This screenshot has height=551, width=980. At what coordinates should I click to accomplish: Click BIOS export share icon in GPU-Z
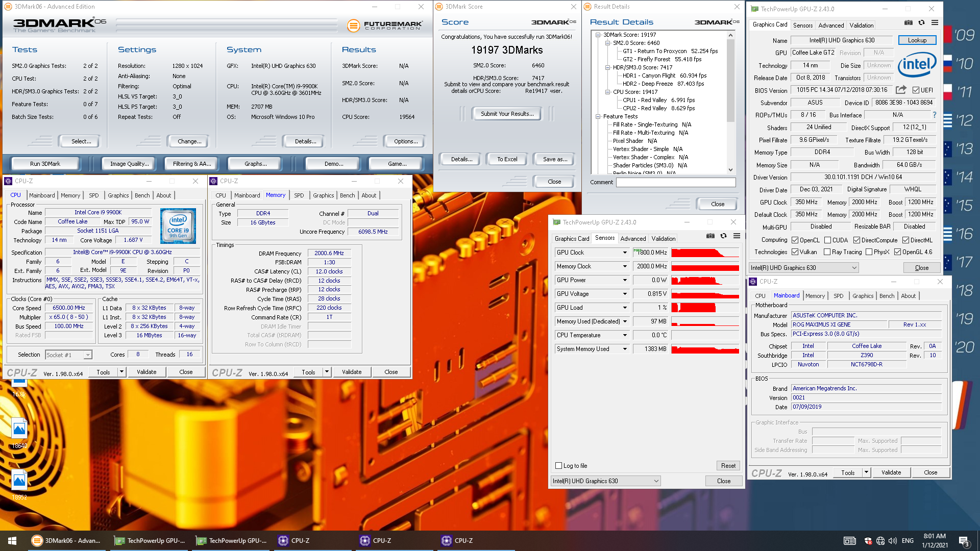click(x=901, y=90)
